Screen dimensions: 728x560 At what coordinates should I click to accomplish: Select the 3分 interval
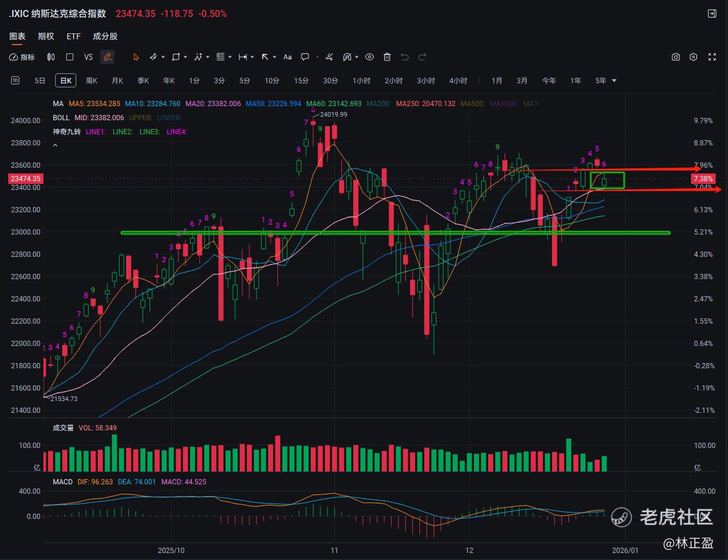[219, 81]
